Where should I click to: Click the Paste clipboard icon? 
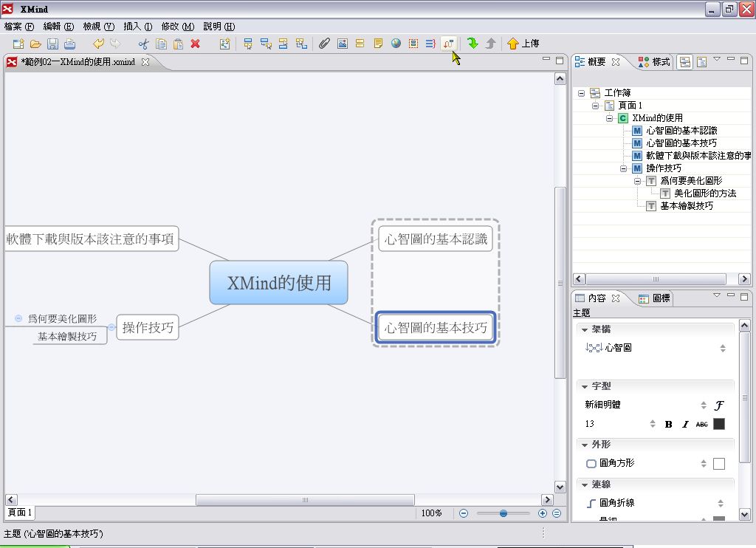coord(178,44)
